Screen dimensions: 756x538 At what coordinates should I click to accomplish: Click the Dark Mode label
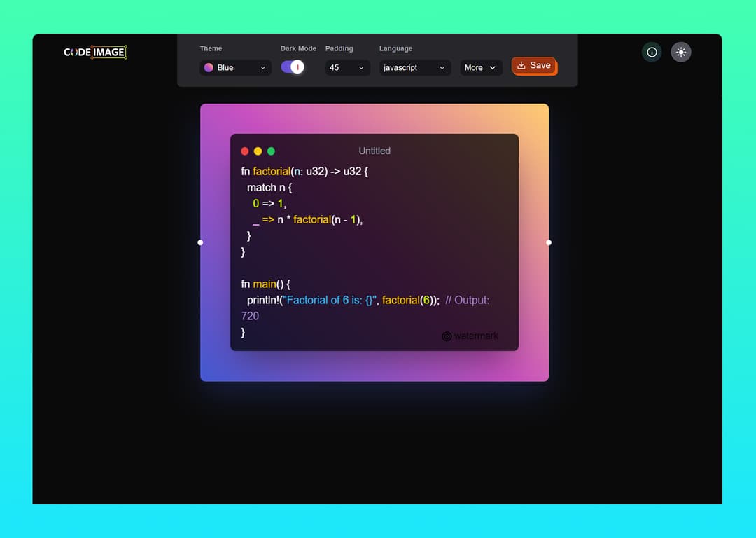tap(298, 48)
